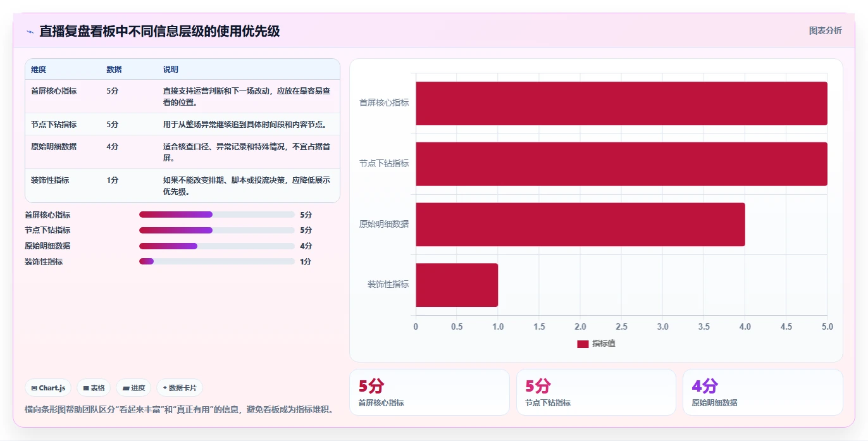Open the 5分 节点下钻指标 data card
The height and width of the screenshot is (441, 868).
point(596,392)
